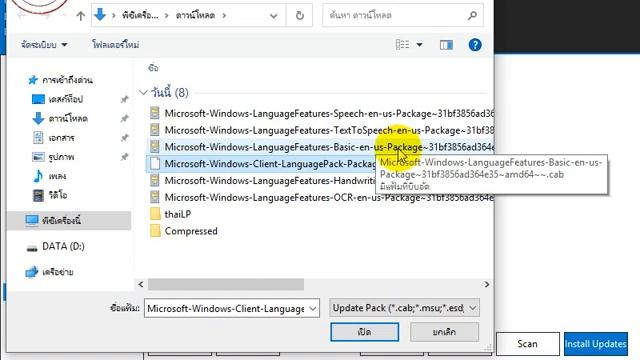Click the cab icon of TextToSpeech file
The height and width of the screenshot is (360, 640).
tap(155, 130)
